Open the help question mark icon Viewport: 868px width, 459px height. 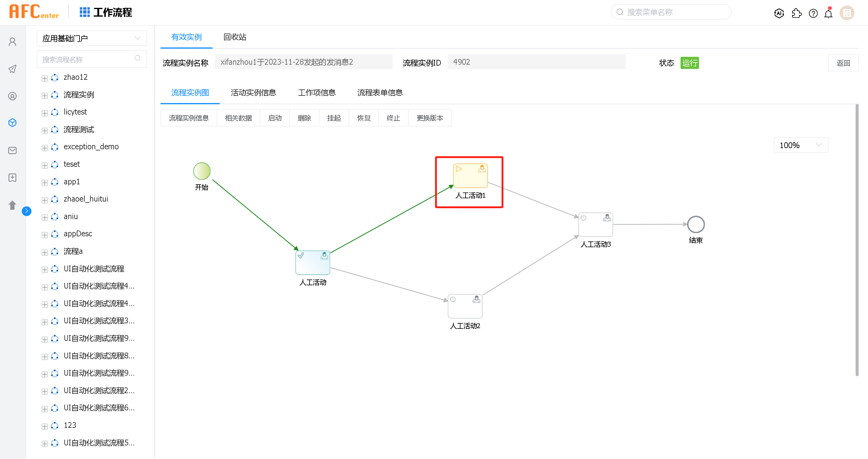coord(813,13)
